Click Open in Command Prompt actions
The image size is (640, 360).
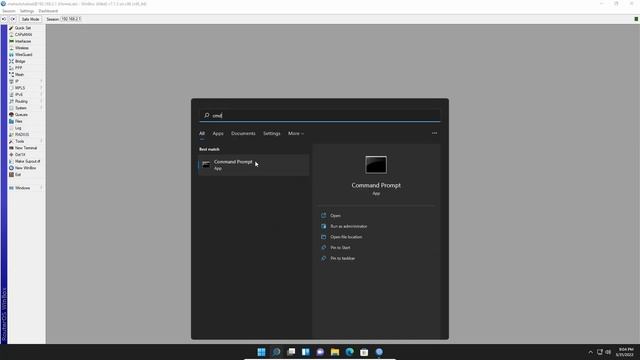pos(335,216)
